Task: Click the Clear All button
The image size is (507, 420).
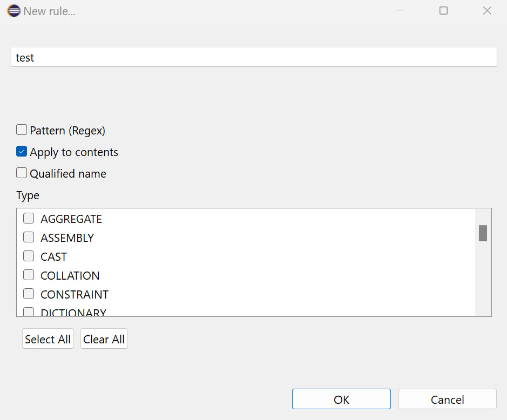Action: click(x=104, y=339)
